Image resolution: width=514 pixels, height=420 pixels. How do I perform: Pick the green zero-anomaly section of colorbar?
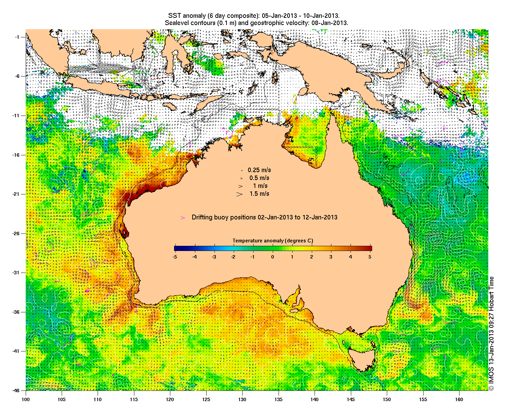coord(273,249)
